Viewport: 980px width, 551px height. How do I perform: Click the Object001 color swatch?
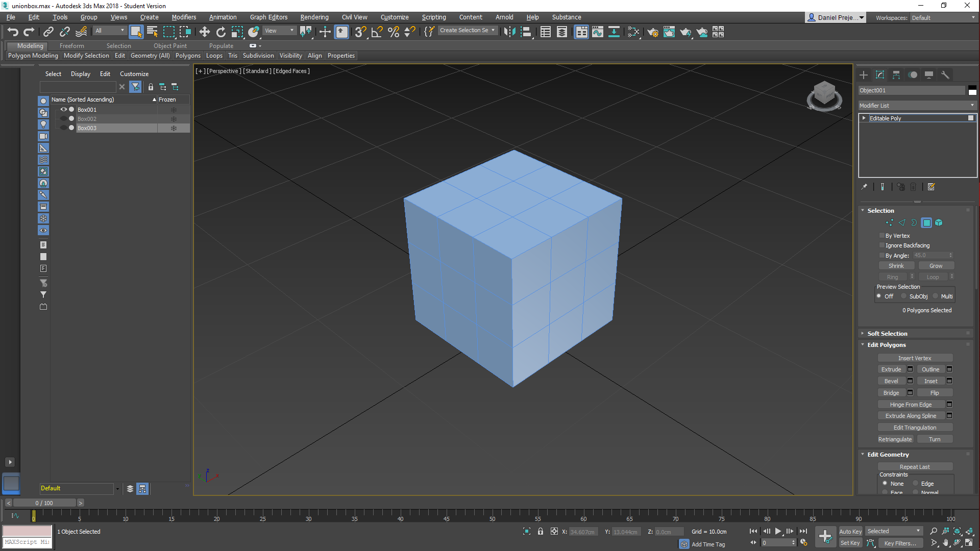pyautogui.click(x=972, y=90)
